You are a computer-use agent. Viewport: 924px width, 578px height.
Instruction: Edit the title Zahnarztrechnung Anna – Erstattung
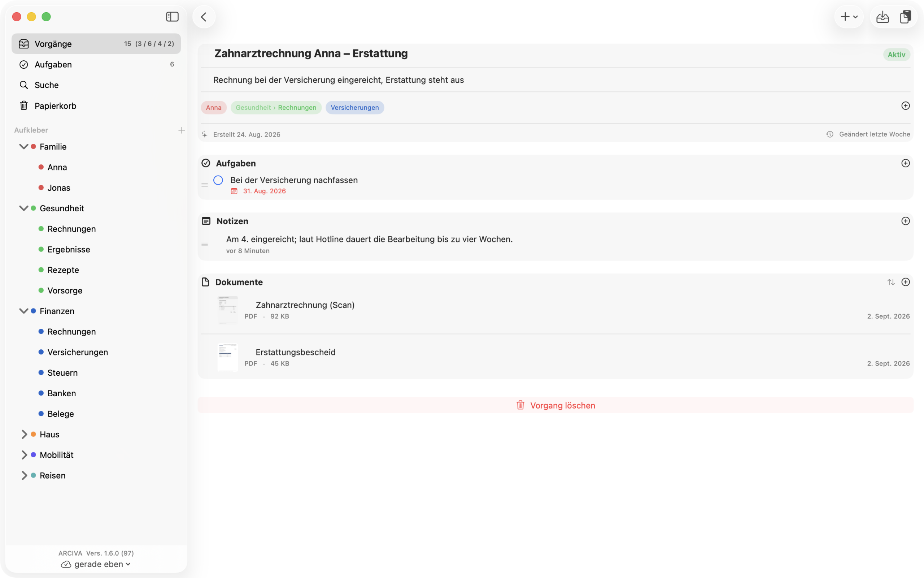tap(311, 53)
